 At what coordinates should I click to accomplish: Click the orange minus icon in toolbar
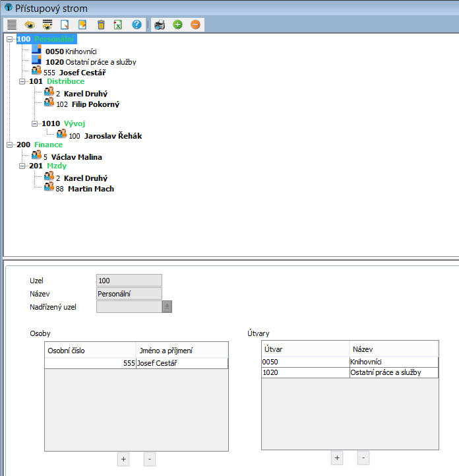(x=195, y=24)
